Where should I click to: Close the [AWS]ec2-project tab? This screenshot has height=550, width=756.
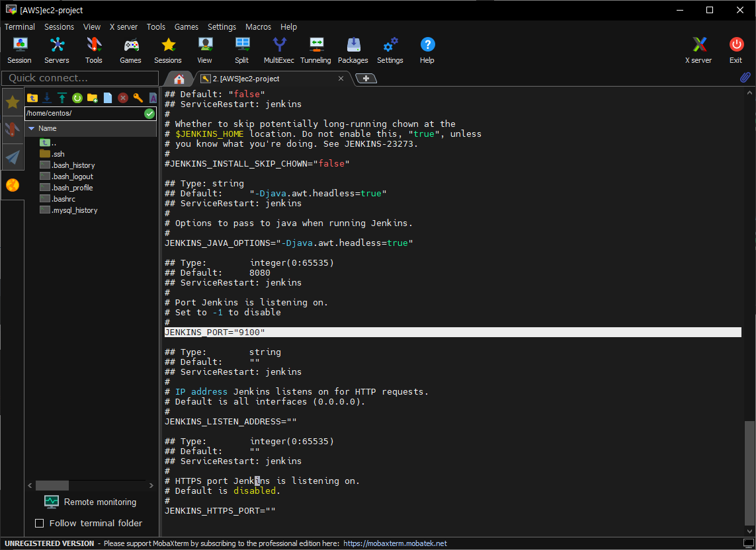(341, 79)
